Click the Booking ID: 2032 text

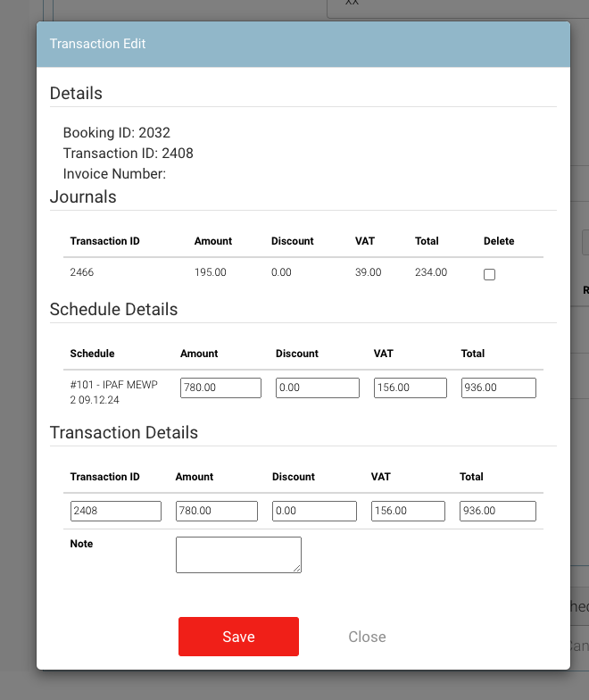pos(116,133)
